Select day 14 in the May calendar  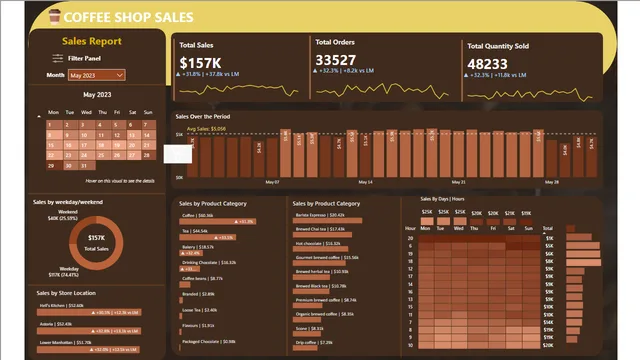pos(149,135)
